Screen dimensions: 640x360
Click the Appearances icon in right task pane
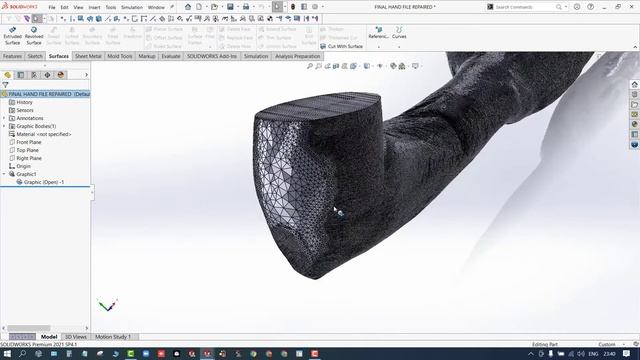634,124
